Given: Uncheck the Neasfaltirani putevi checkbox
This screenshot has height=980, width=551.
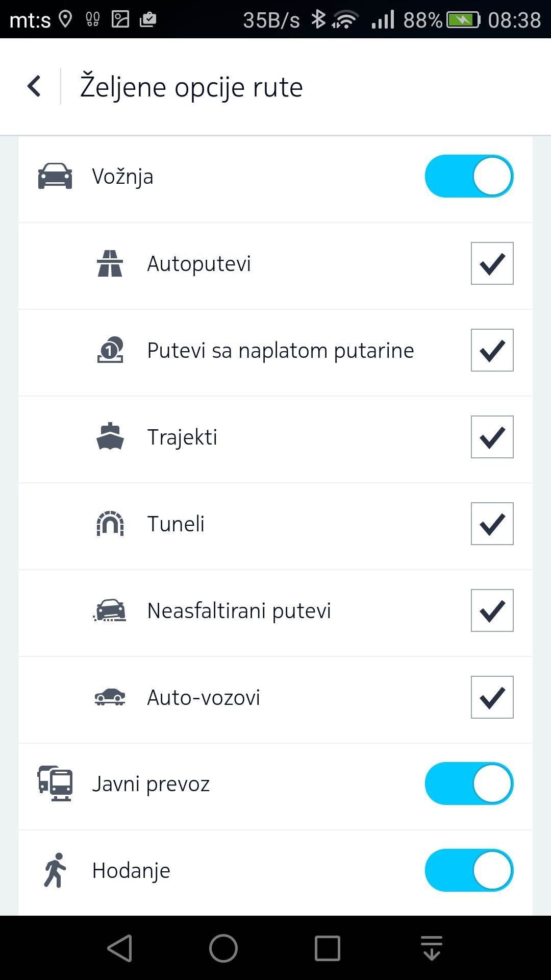Looking at the screenshot, I should 492,610.
